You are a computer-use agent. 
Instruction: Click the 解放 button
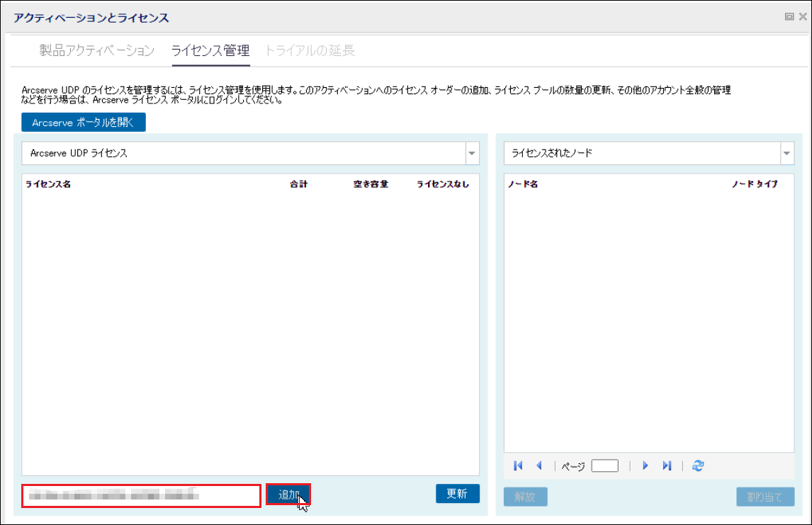(x=525, y=497)
